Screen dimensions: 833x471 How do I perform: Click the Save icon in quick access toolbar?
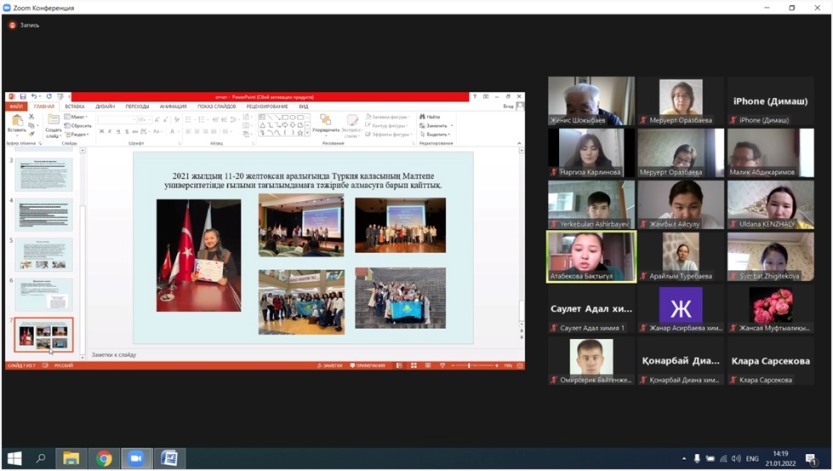tap(21, 97)
